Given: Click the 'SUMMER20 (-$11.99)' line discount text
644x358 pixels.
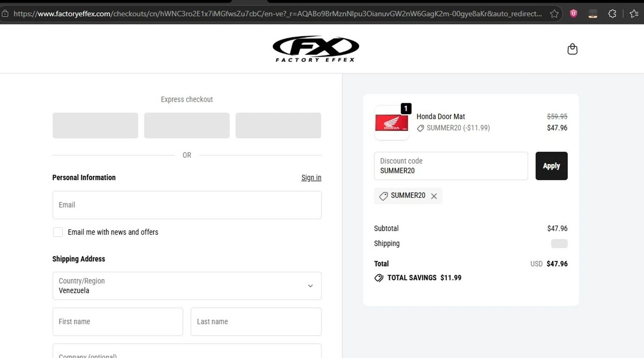Looking at the screenshot, I should point(458,128).
